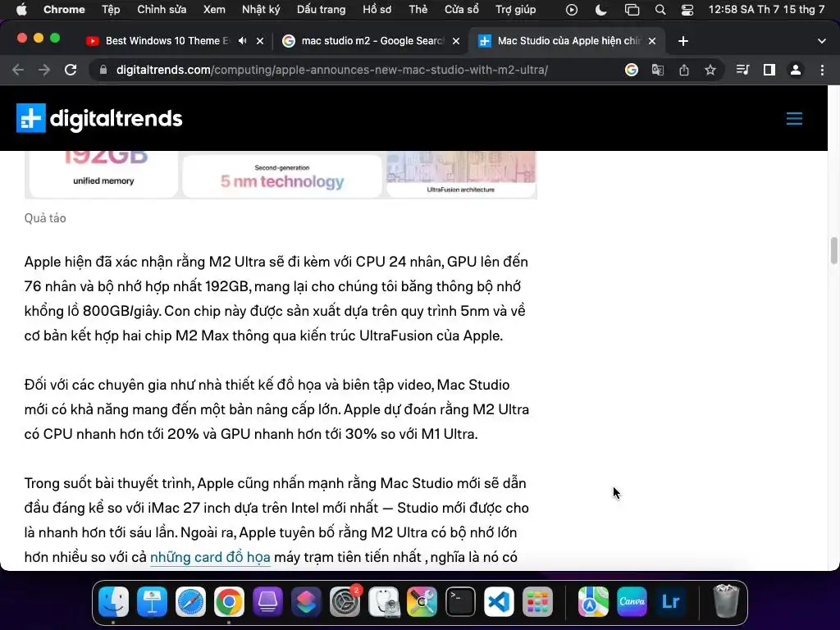Open screen mirroring menu bar icon
The height and width of the screenshot is (630, 840).
[632, 10]
